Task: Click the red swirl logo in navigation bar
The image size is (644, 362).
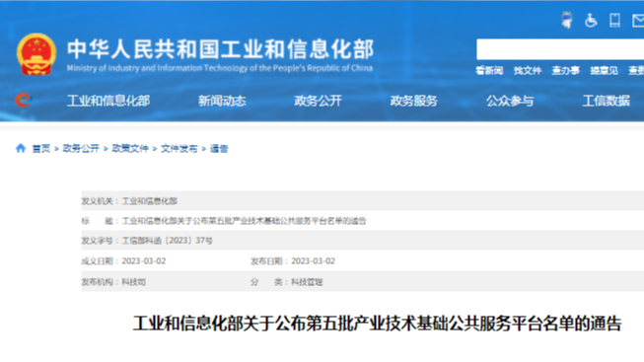Action: (23, 100)
